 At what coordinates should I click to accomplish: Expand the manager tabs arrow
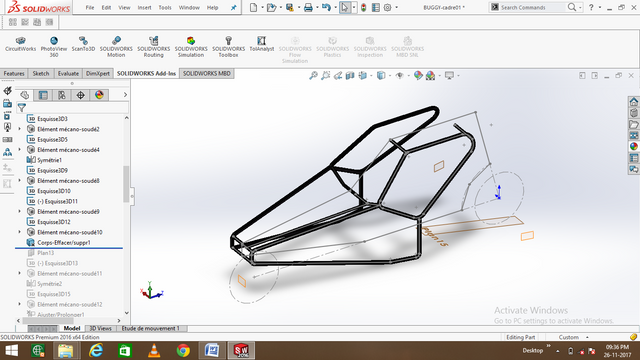pos(125,95)
